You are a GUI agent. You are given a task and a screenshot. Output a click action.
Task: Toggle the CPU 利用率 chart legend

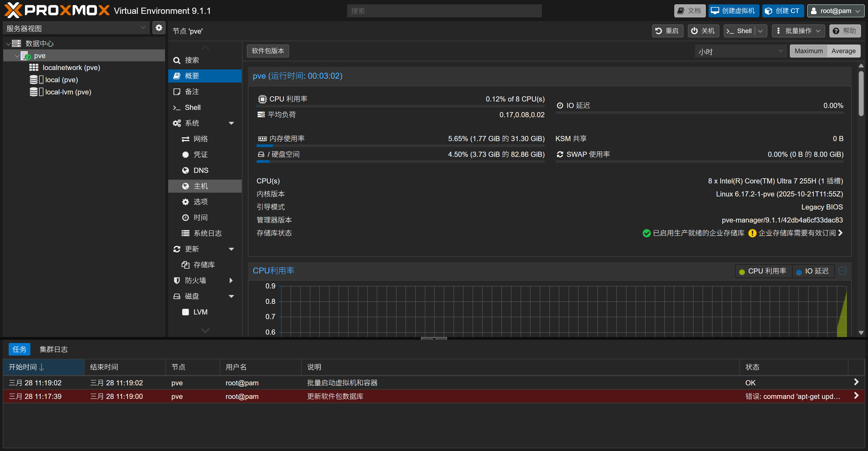click(x=763, y=271)
